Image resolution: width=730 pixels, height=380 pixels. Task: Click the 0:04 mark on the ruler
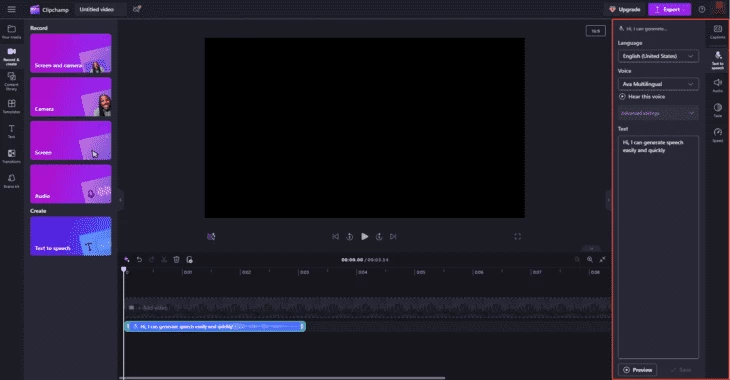pyautogui.click(x=362, y=272)
